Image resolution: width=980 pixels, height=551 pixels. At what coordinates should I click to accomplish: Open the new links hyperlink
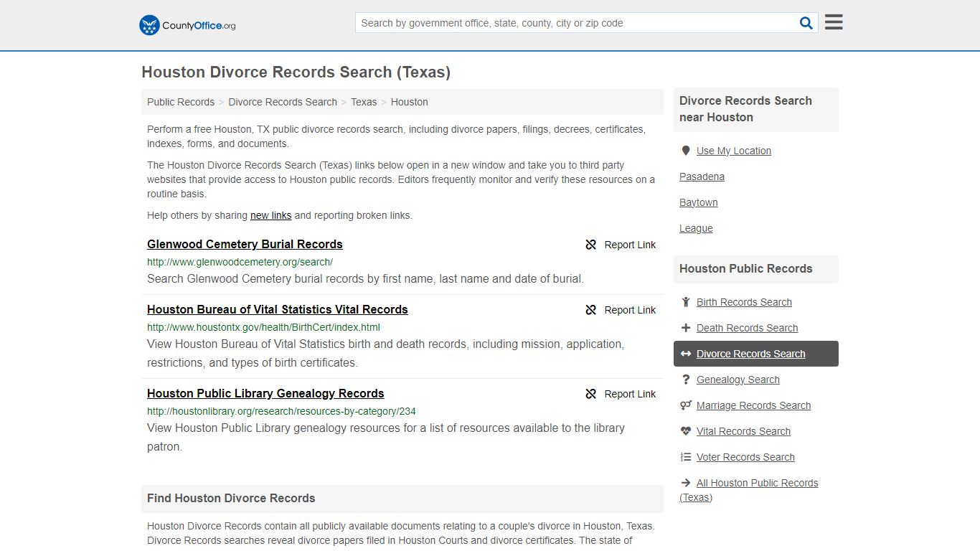coord(270,215)
